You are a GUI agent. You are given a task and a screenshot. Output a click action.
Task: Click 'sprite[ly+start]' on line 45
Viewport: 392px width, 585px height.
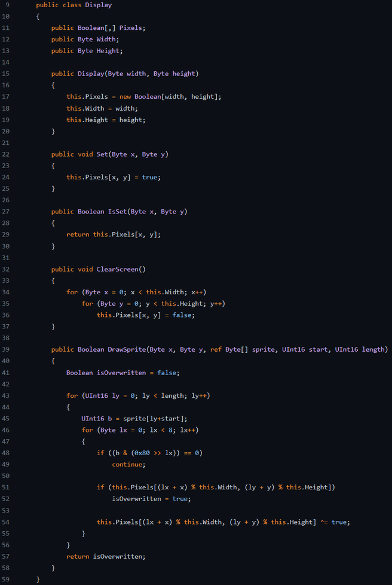point(153,419)
